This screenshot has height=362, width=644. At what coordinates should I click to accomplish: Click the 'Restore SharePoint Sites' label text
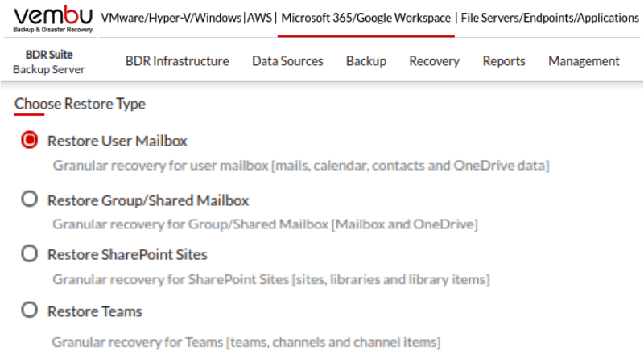[127, 255]
